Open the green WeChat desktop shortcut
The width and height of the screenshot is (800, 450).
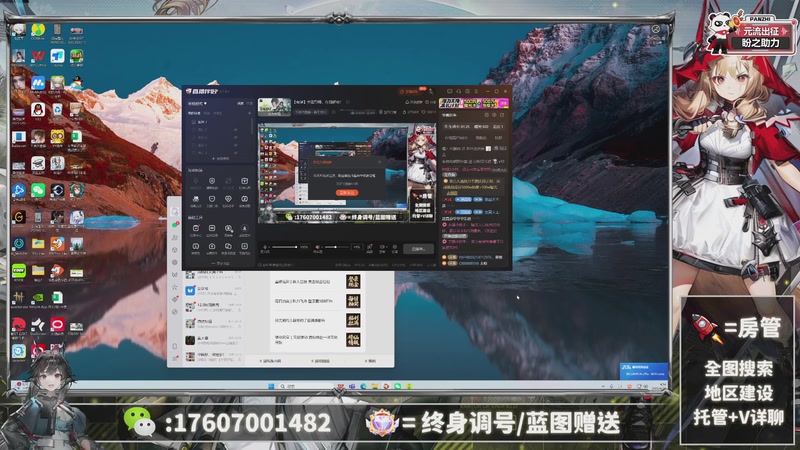click(38, 188)
